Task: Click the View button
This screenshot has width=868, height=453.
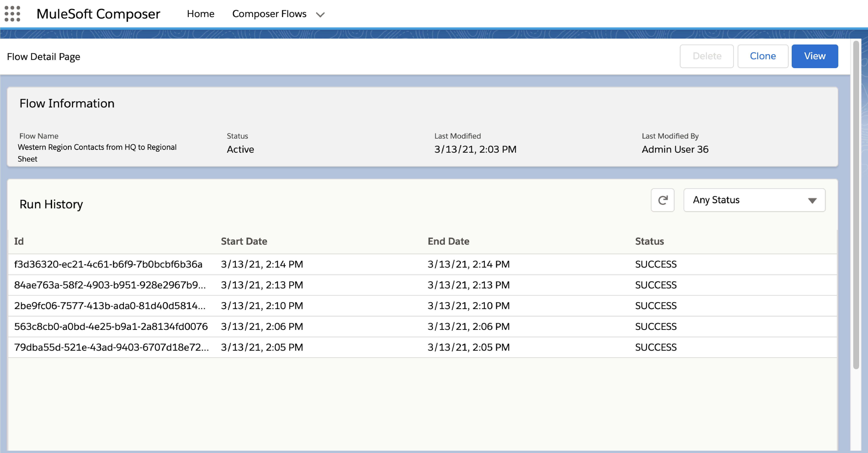Action: pos(815,56)
